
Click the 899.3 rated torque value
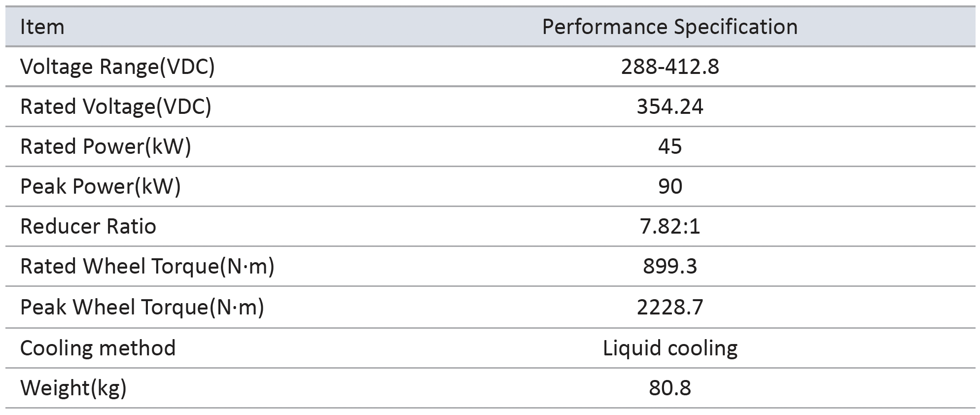pyautogui.click(x=669, y=267)
